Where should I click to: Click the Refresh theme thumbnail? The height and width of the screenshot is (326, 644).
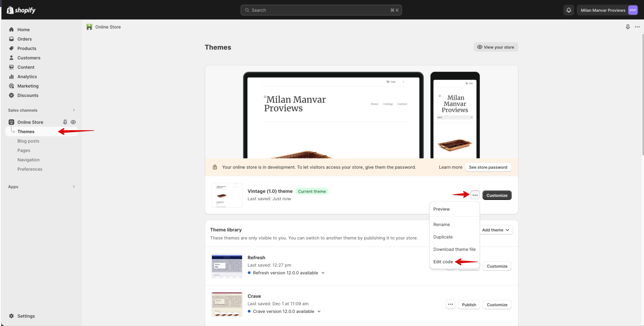coord(227,266)
